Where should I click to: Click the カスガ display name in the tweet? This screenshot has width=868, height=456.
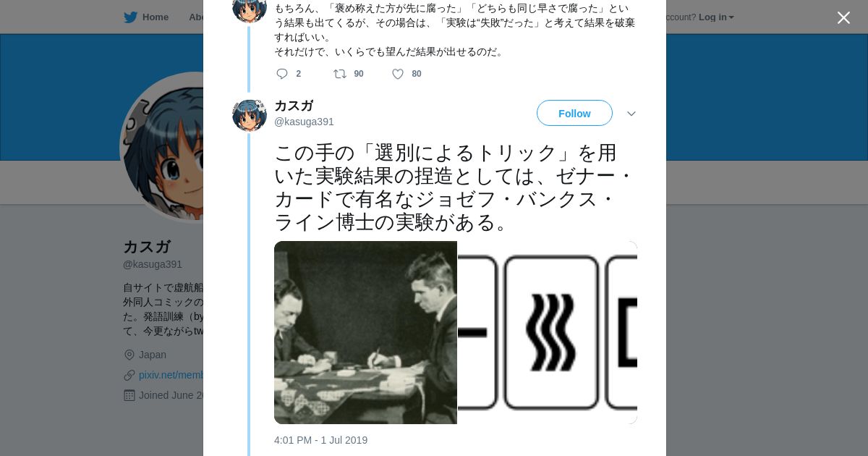click(294, 106)
